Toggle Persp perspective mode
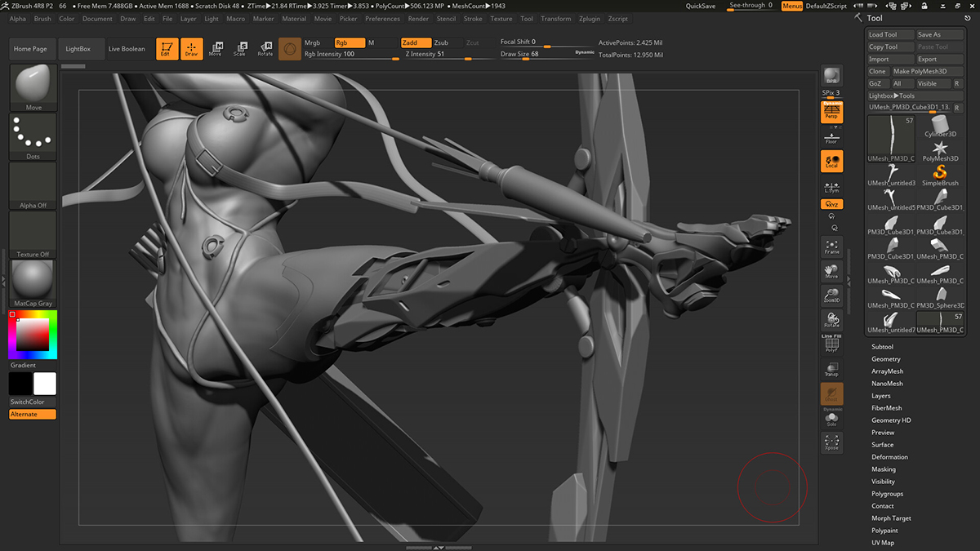 pos(831,112)
